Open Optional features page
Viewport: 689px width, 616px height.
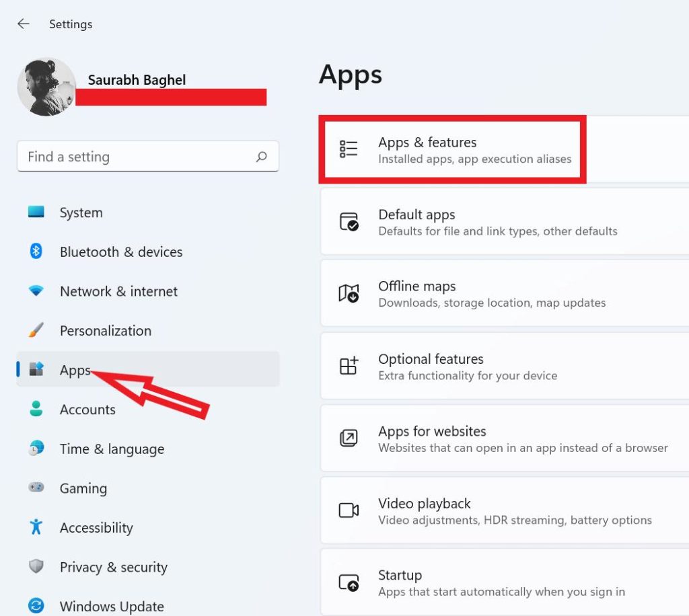click(x=467, y=367)
